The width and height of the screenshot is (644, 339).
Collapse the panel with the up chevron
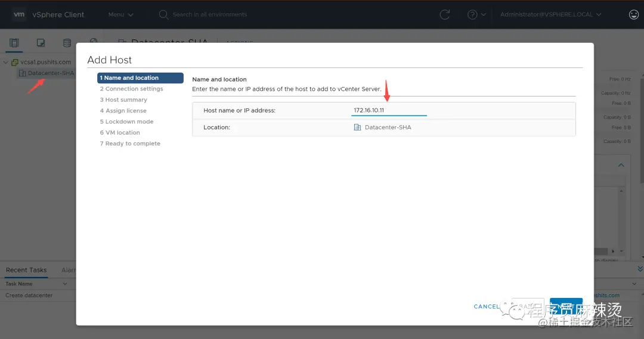pyautogui.click(x=621, y=165)
